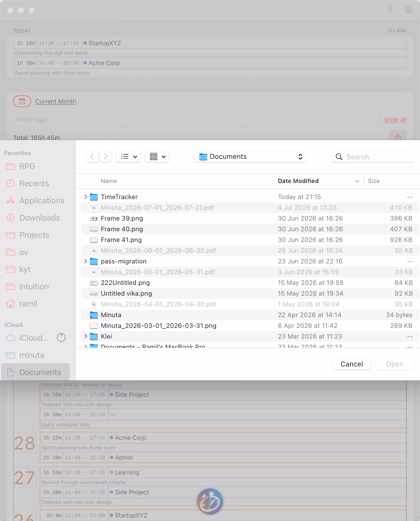The height and width of the screenshot is (521, 420).
Task: Click the Open button
Action: 395,364
